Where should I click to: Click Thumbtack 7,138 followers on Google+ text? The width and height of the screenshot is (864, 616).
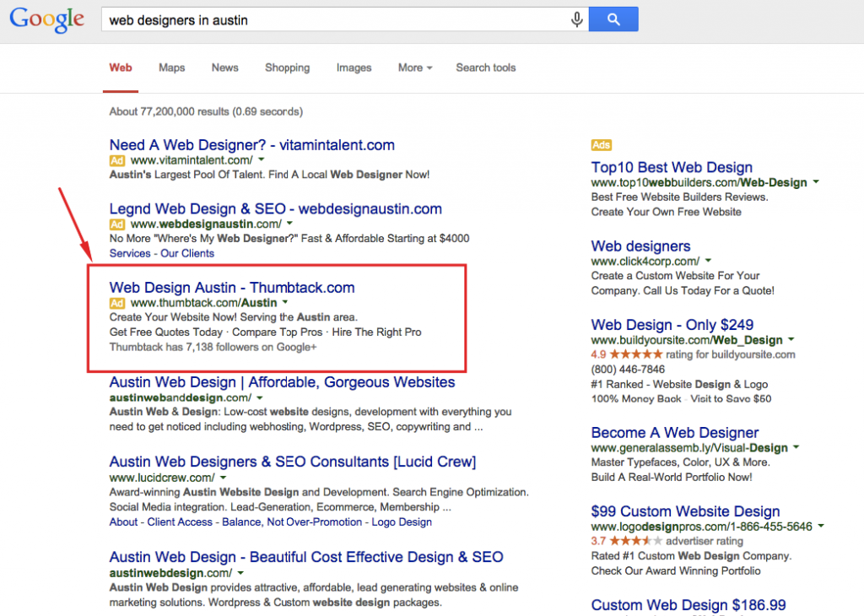click(213, 347)
